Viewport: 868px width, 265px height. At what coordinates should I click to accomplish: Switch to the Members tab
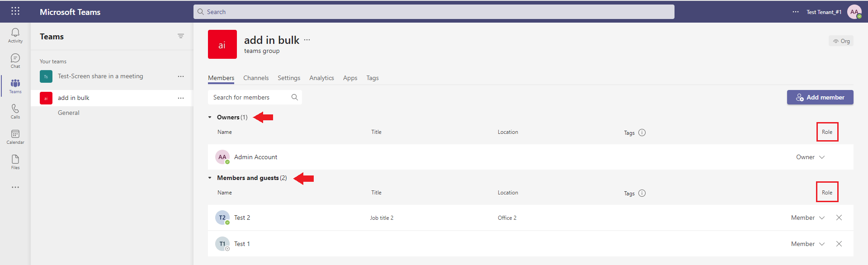coord(221,78)
